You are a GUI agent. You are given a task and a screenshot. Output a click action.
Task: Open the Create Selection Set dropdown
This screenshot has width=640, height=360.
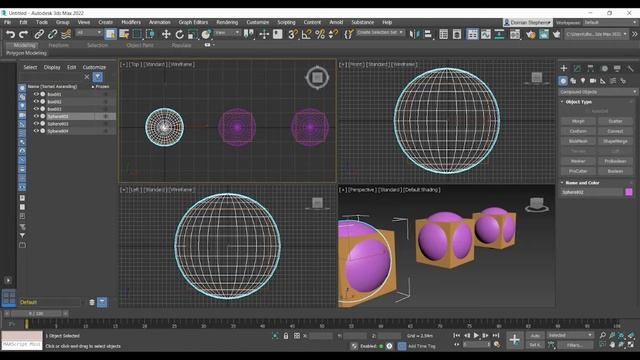tap(380, 32)
